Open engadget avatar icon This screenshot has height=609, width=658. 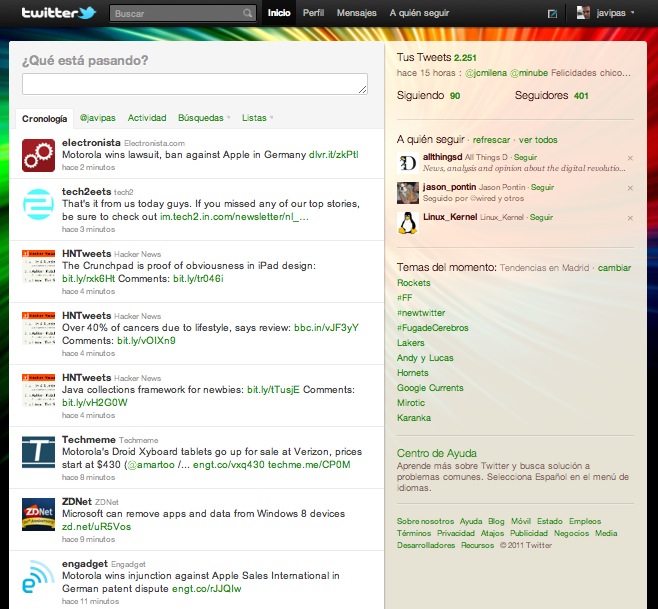pos(38,576)
